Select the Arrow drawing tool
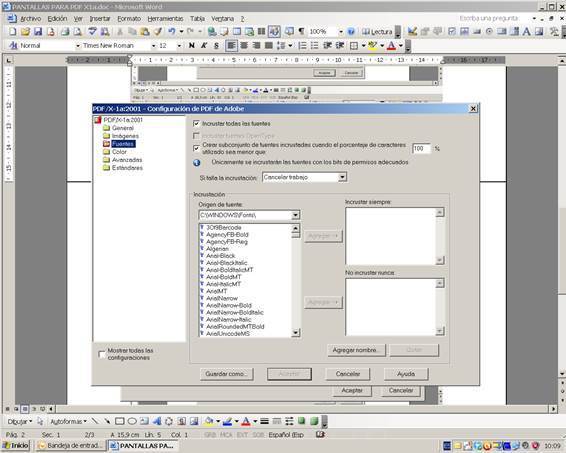Screen dimensions: 566x453 point(107,421)
